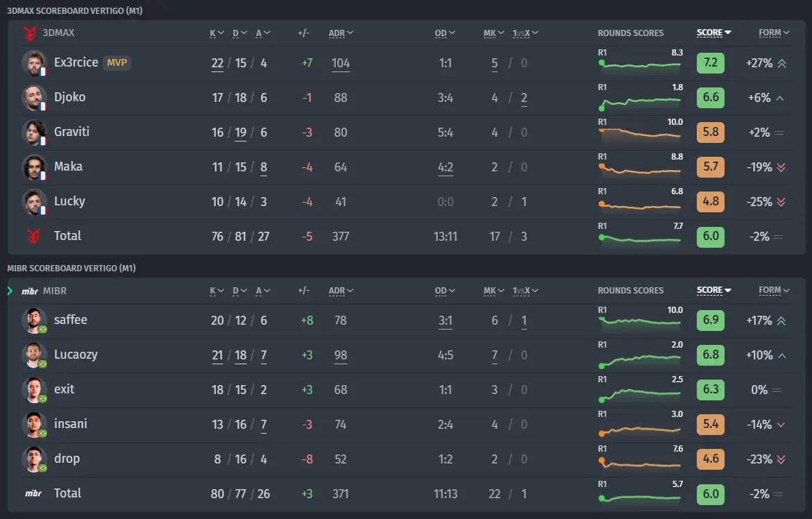812x519 pixels.
Task: Sort MIBR table by 1vsX
Action: [x=525, y=291]
